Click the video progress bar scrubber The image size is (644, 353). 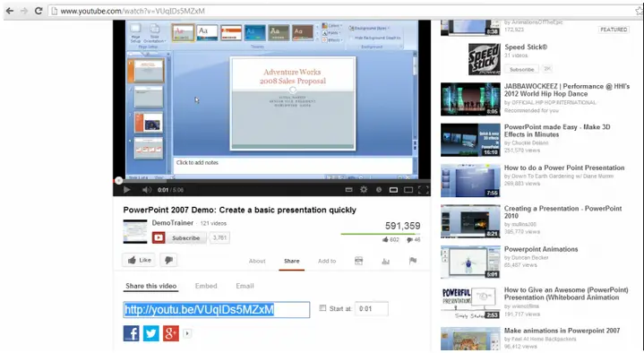click(119, 180)
